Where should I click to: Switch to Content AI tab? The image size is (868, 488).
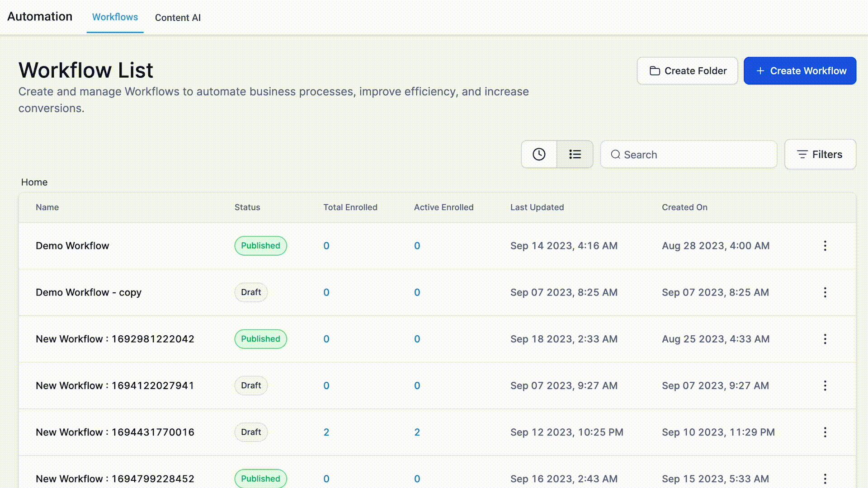point(178,18)
